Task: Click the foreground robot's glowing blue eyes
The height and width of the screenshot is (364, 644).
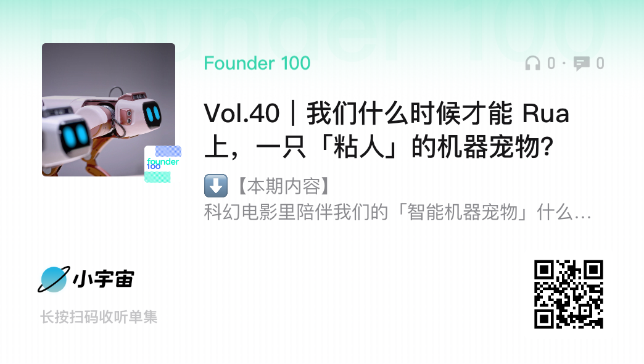Action: pos(75,137)
